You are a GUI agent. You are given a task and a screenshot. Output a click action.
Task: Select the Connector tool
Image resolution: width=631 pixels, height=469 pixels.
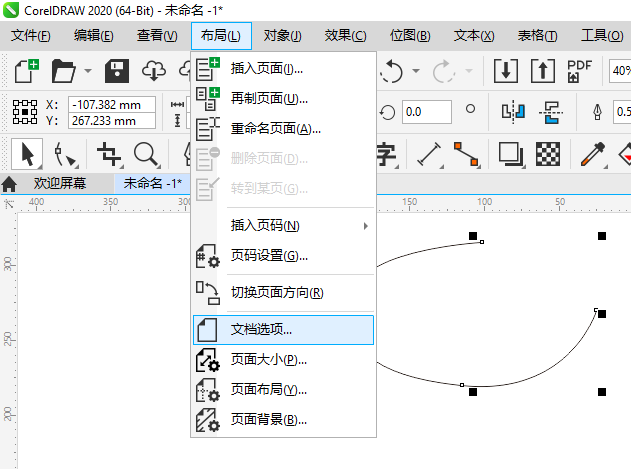point(466,155)
